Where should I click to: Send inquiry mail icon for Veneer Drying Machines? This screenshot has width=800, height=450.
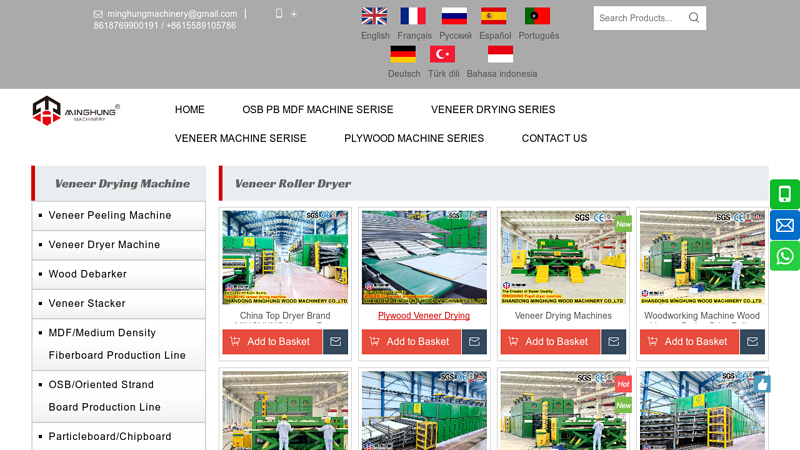point(614,342)
